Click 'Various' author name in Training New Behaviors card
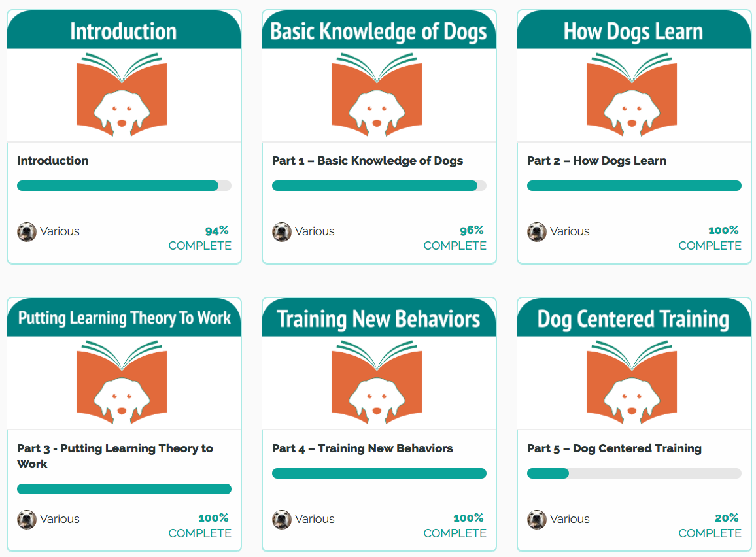Viewport: 756px width, 557px height. coord(315,519)
